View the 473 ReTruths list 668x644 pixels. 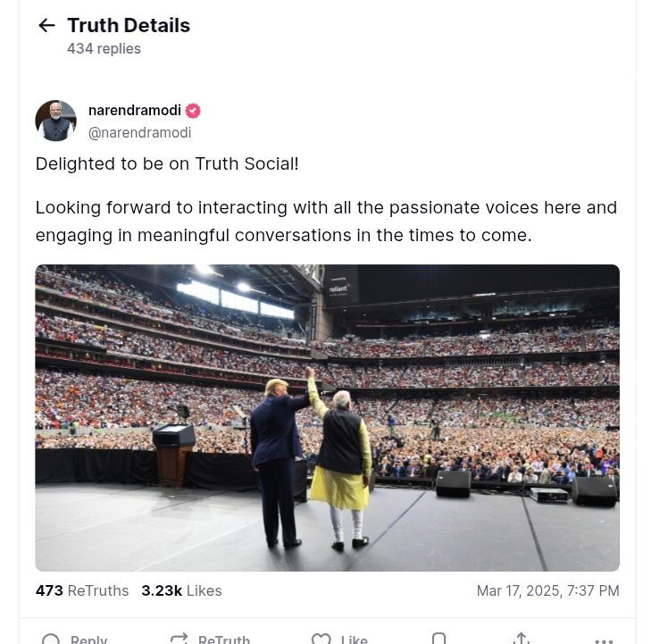pyautogui.click(x=82, y=590)
